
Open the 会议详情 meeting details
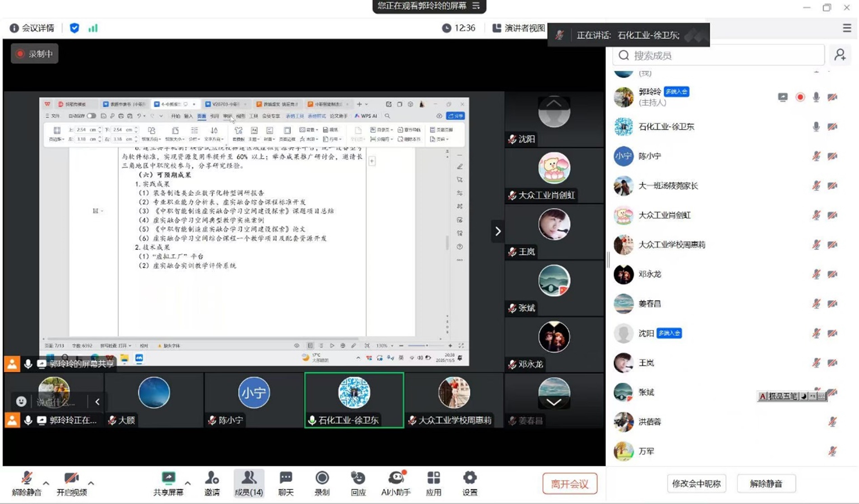(x=32, y=28)
